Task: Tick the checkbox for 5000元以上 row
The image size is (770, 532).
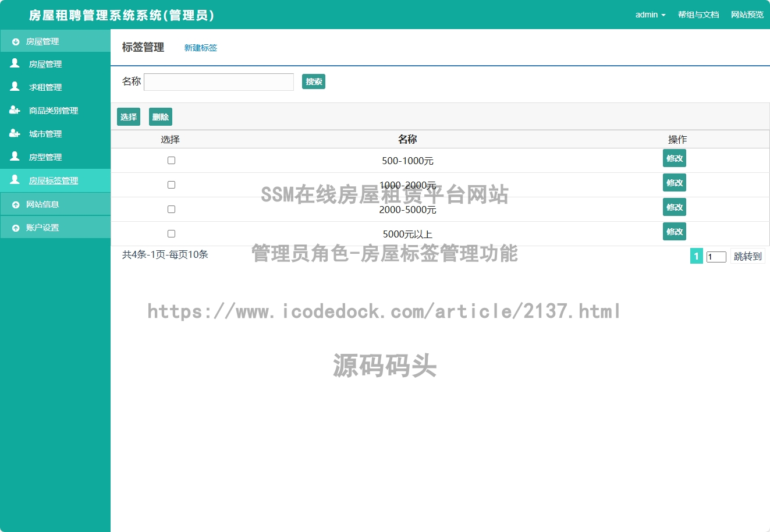Action: click(171, 233)
